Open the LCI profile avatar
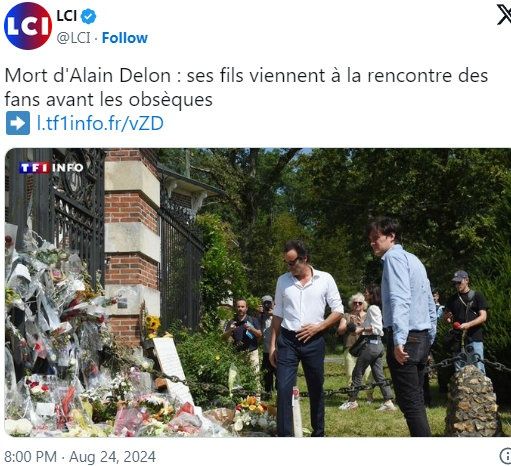The width and height of the screenshot is (511, 466). pyautogui.click(x=28, y=26)
